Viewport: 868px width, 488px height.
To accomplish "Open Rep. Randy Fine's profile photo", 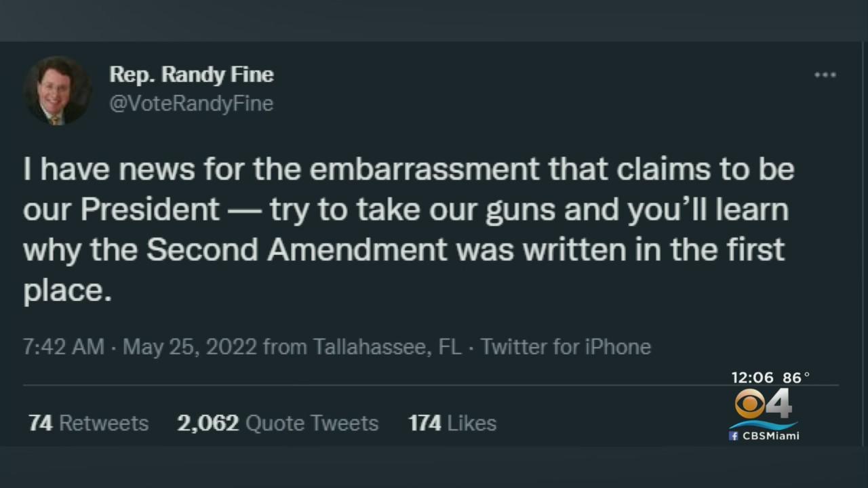I will tap(57, 91).
